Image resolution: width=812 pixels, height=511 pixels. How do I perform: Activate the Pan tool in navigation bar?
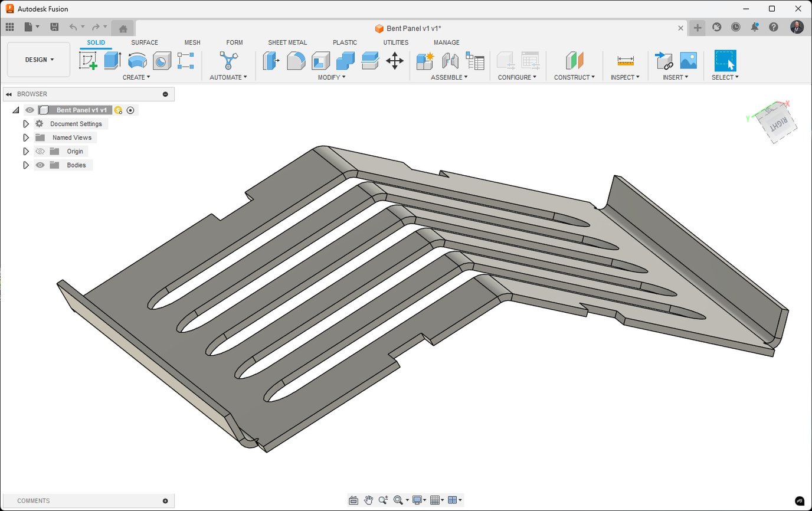pos(368,500)
